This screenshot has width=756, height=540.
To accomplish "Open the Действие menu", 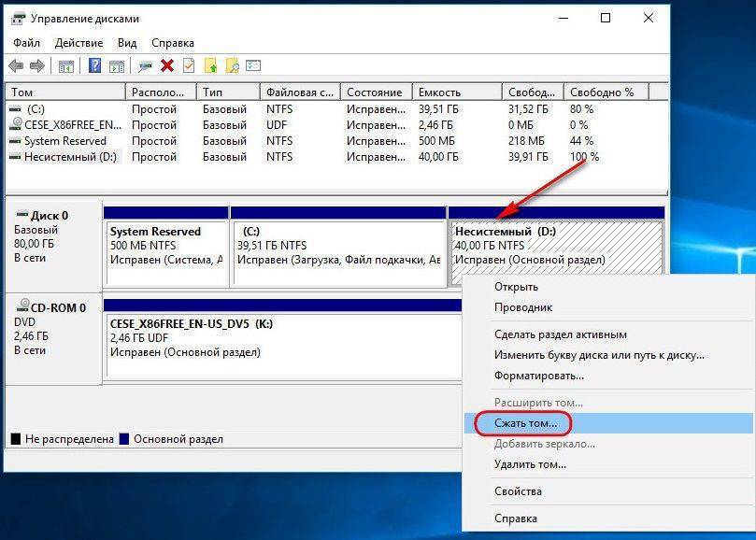I will (78, 43).
